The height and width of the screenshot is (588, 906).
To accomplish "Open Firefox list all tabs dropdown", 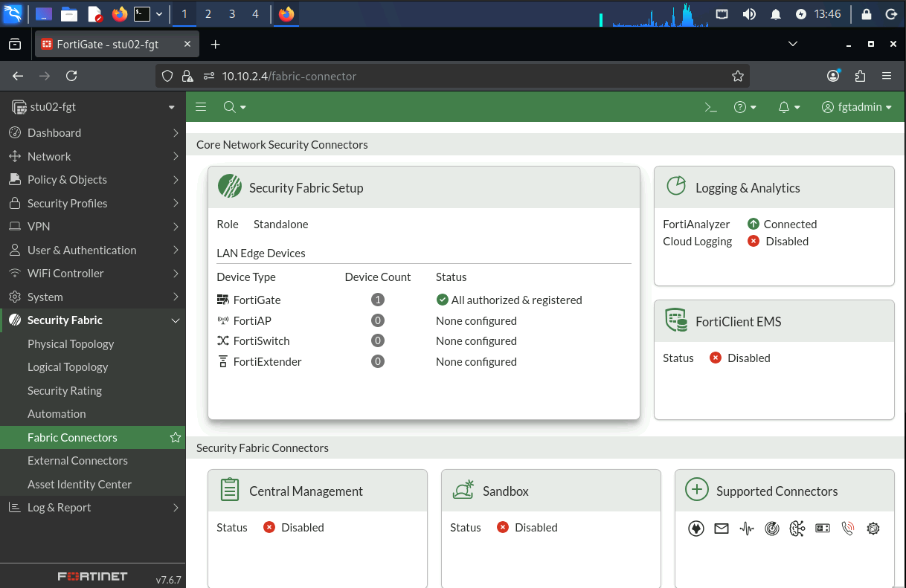I will click(792, 45).
